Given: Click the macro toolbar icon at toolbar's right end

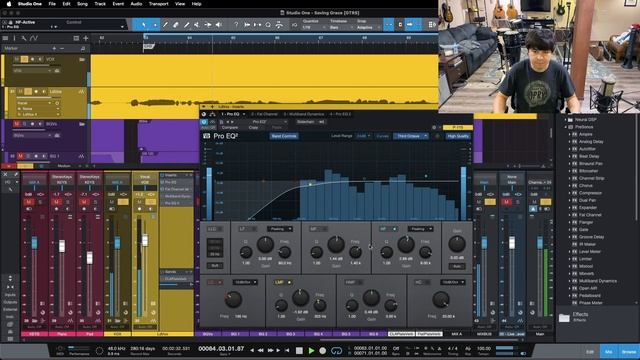Looking at the screenshot, I should (432, 25).
